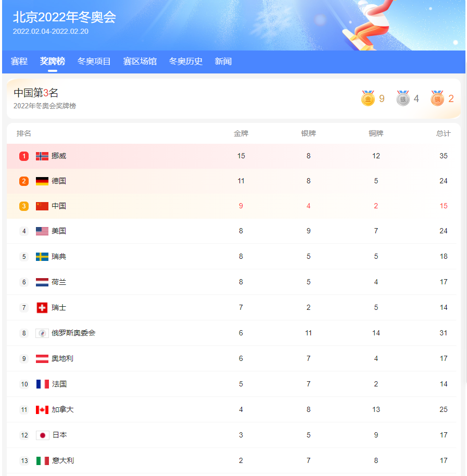Click the China flag icon
This screenshot has width=467, height=476.
click(x=42, y=206)
